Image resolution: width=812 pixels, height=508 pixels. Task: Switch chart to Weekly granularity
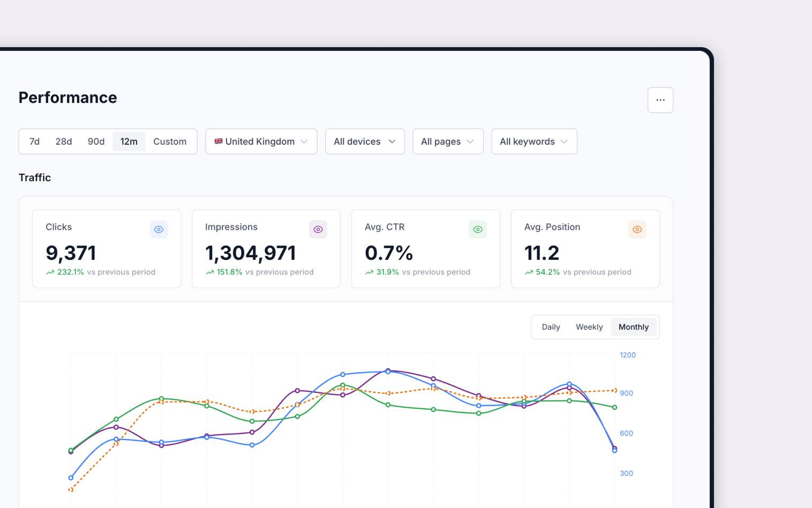589,327
